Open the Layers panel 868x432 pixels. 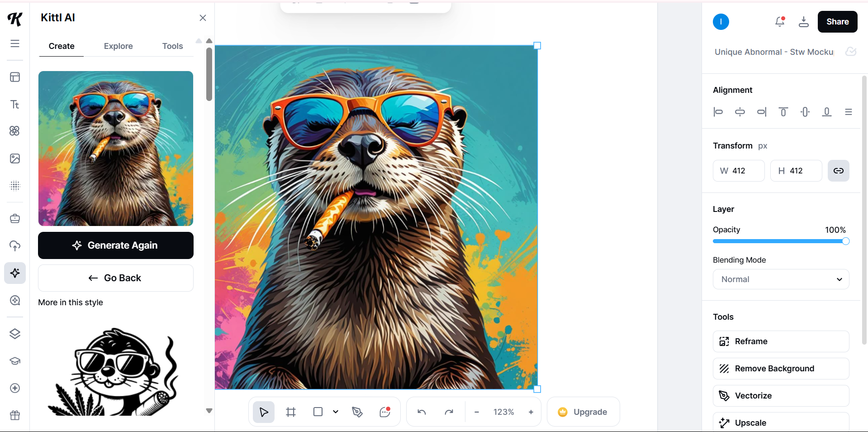pos(15,334)
